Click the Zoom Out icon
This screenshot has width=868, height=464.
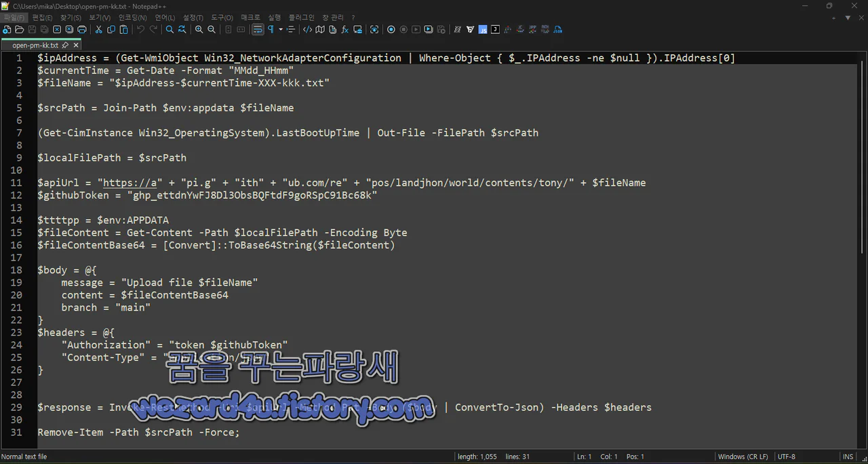coord(212,30)
